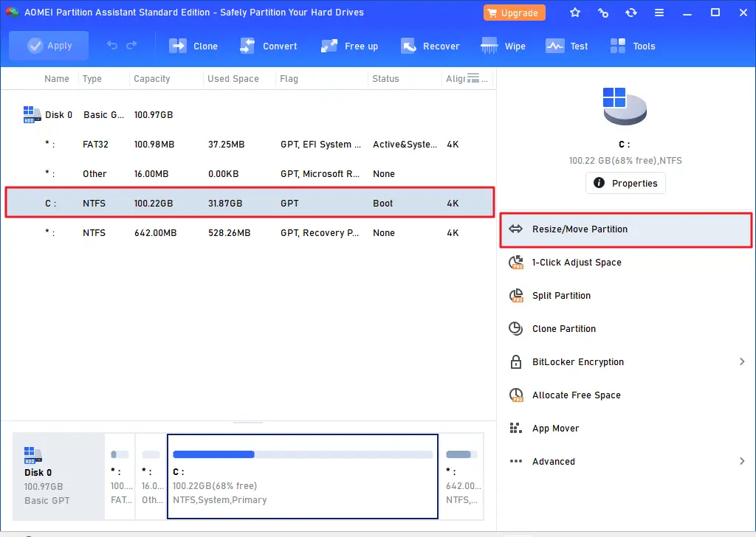Click the refresh icon in title bar

coord(630,13)
